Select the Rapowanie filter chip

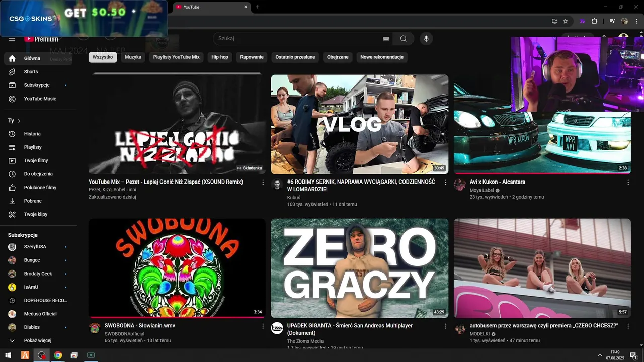[252, 57]
